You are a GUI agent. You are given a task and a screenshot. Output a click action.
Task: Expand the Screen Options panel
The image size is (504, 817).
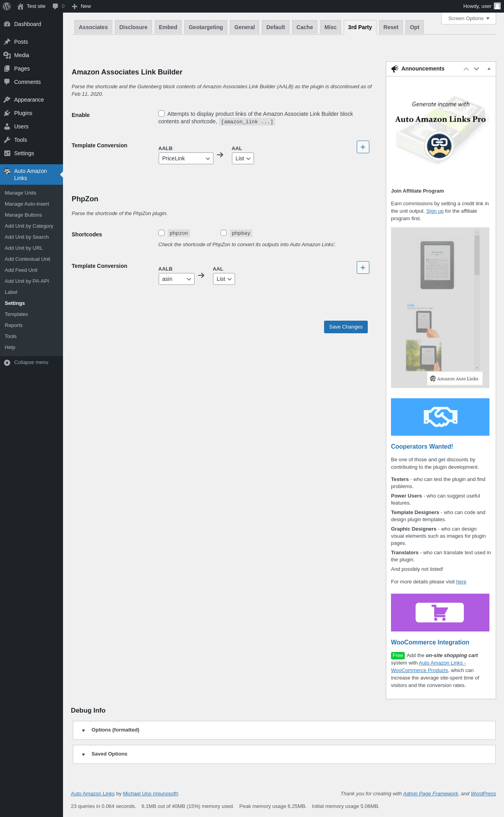[469, 19]
